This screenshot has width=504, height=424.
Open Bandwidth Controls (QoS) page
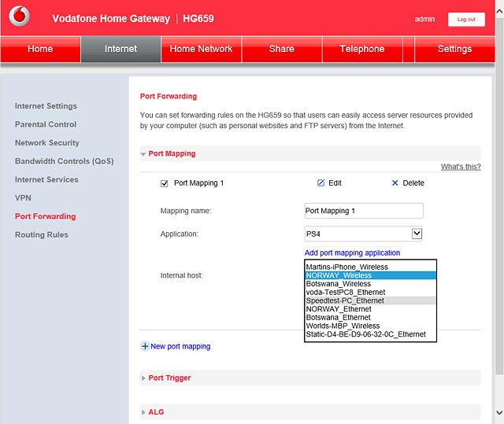tap(65, 161)
